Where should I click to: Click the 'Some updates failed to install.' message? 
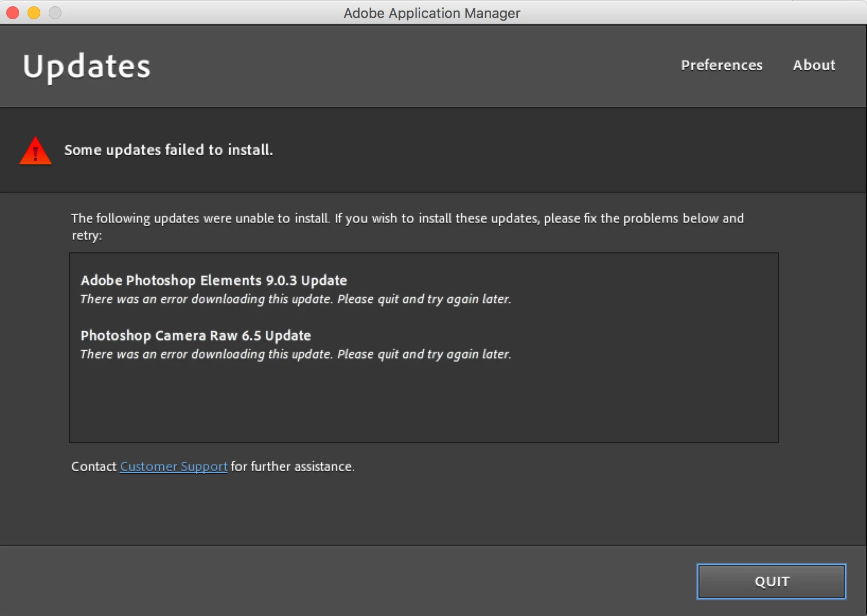(169, 150)
